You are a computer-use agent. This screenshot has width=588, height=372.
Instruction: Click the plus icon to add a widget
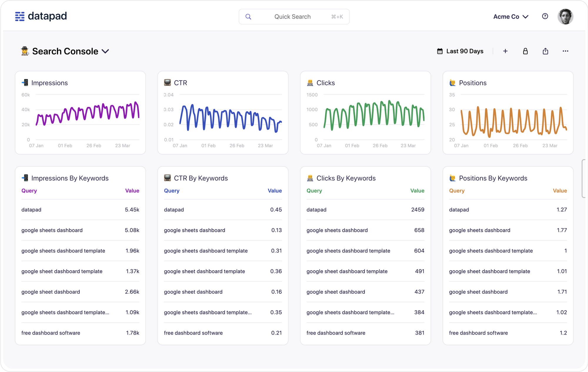(x=505, y=51)
